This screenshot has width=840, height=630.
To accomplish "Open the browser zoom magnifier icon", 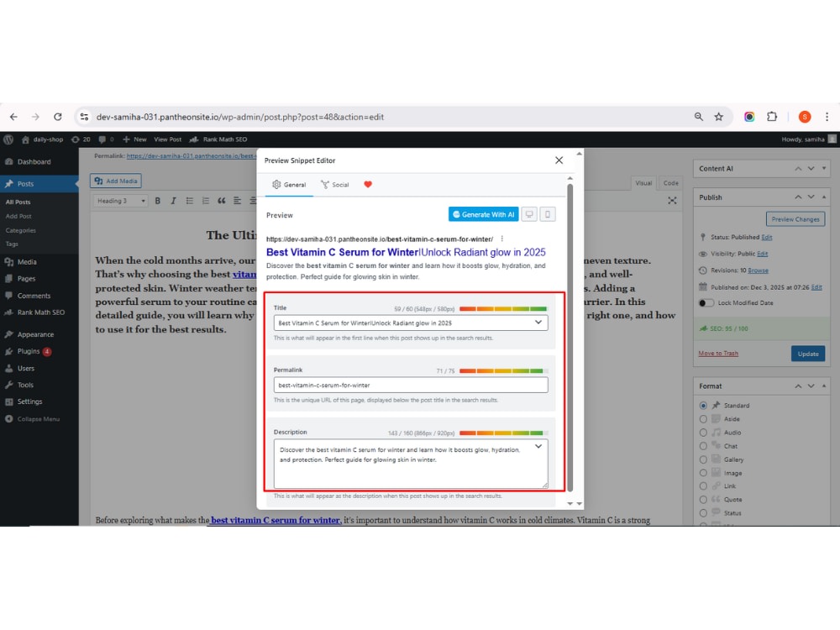I will [x=699, y=117].
